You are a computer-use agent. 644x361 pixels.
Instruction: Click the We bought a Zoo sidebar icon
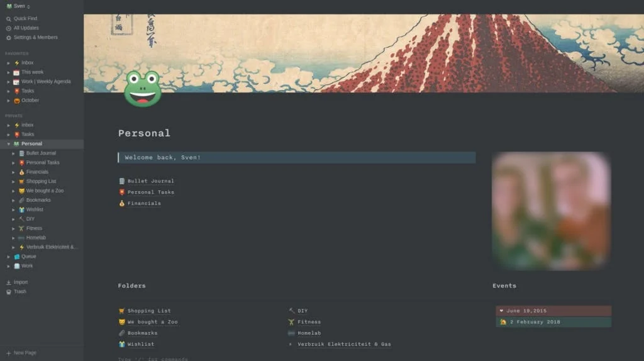(22, 191)
